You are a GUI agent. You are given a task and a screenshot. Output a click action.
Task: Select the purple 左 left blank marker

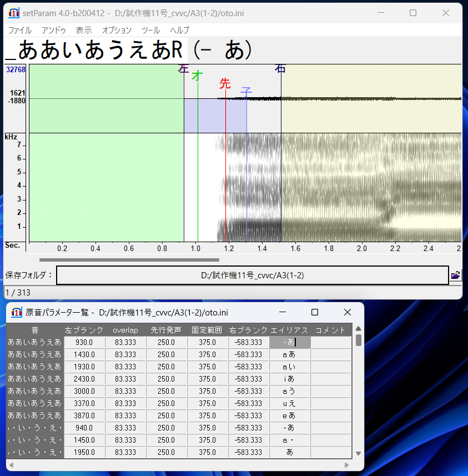pos(183,69)
